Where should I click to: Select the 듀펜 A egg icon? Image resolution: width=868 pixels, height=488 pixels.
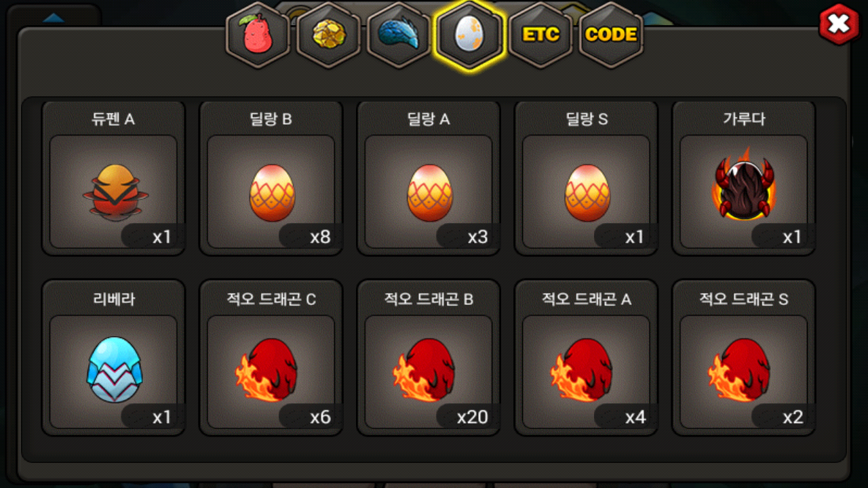[x=115, y=192]
